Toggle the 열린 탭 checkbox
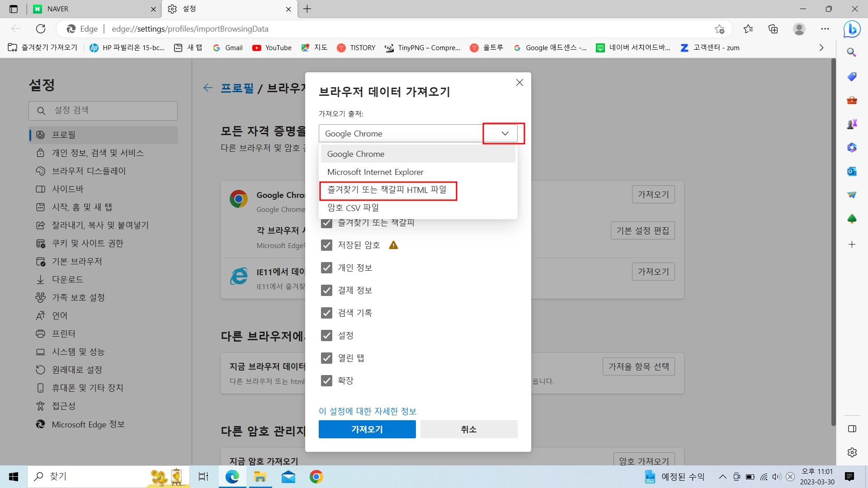 pos(326,358)
